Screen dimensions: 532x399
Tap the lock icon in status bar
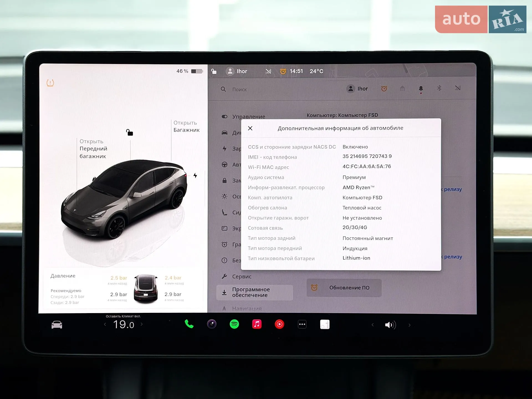click(x=214, y=71)
